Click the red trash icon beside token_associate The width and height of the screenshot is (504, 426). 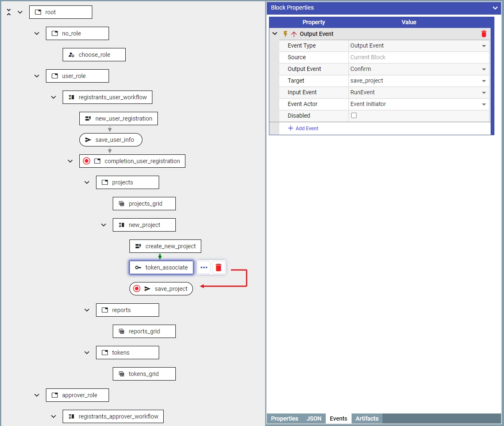218,267
